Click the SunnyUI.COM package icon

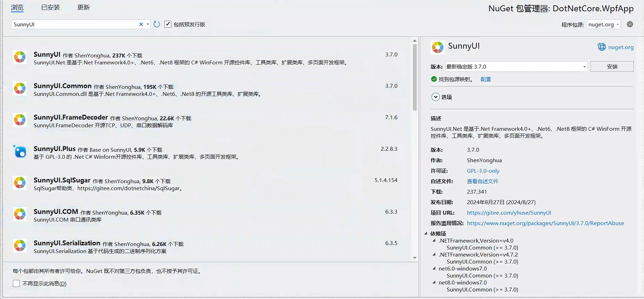pyautogui.click(x=20, y=214)
